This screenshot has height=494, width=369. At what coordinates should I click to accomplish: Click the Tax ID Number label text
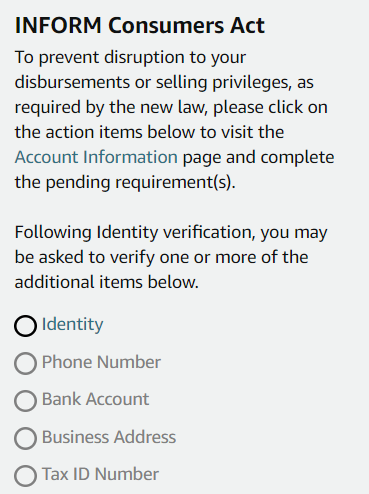[x=100, y=474]
